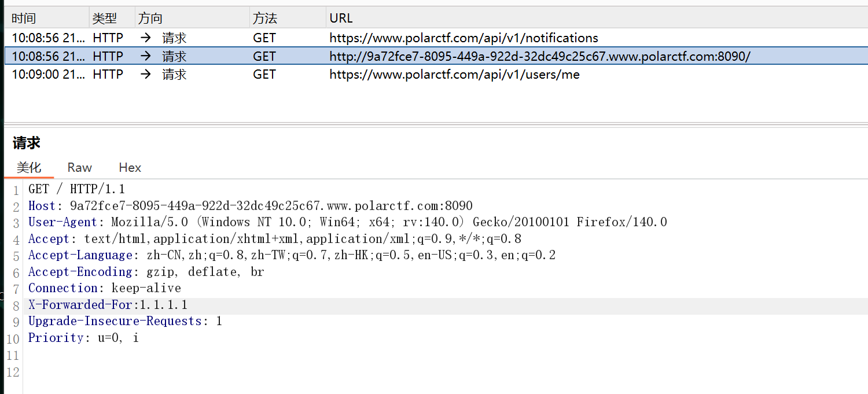Click the Host header line in request
The width and height of the screenshot is (868, 394).
250,206
